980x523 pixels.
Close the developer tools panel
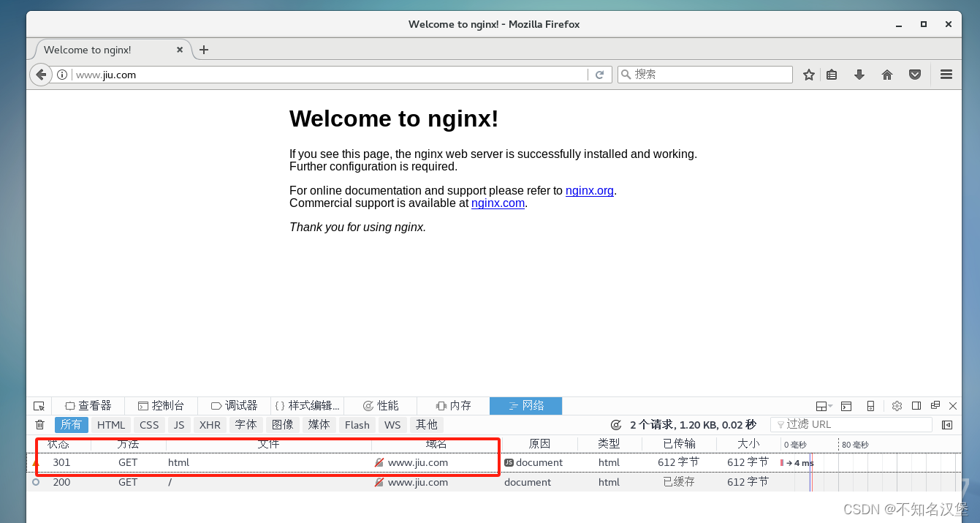click(953, 405)
